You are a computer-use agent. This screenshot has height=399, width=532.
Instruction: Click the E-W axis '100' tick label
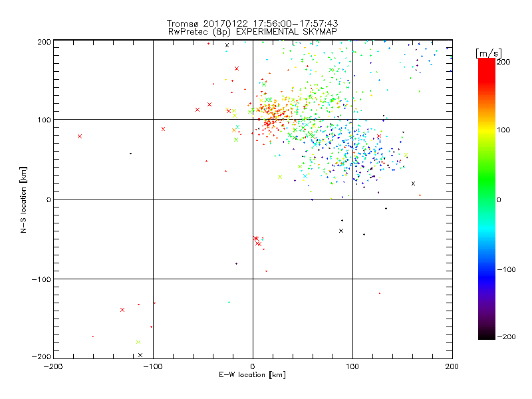[x=352, y=366]
